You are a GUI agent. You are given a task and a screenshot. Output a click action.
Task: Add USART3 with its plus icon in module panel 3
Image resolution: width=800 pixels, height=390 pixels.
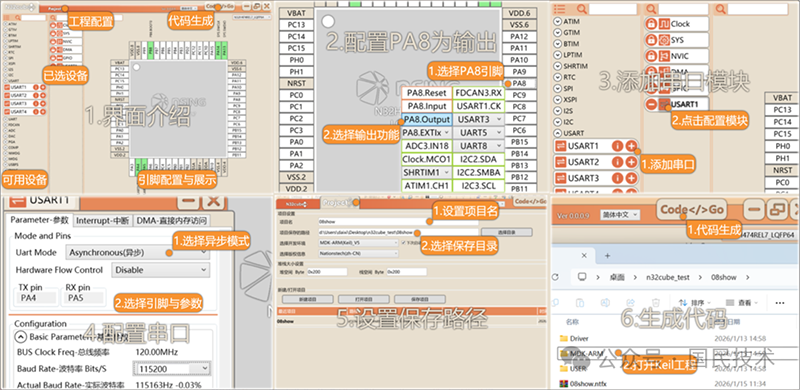coord(631,178)
